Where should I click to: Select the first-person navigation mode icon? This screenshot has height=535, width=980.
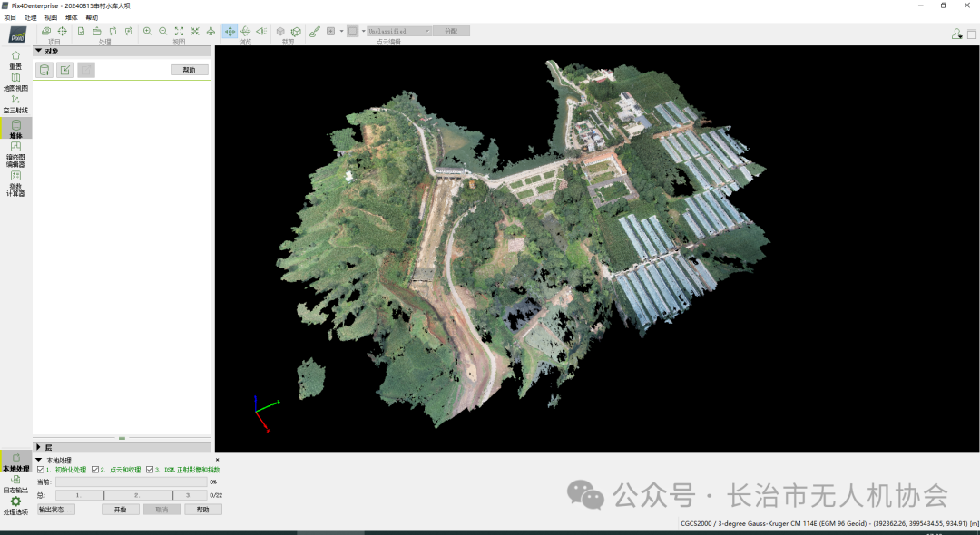[x=261, y=31]
